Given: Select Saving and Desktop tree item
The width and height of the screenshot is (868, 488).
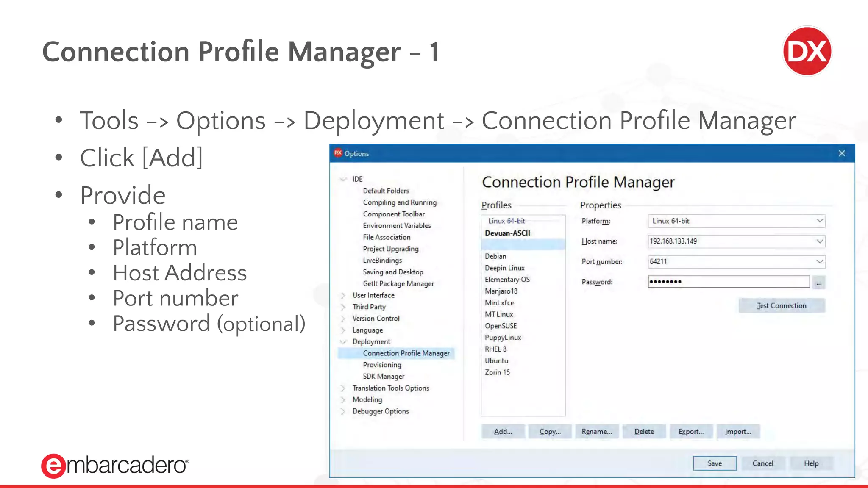Looking at the screenshot, I should (x=393, y=272).
